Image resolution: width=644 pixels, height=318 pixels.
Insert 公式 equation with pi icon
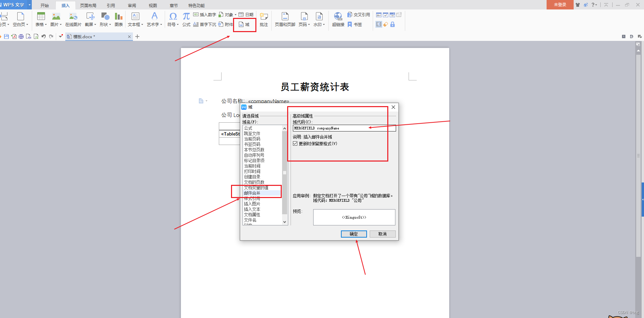[x=186, y=19]
